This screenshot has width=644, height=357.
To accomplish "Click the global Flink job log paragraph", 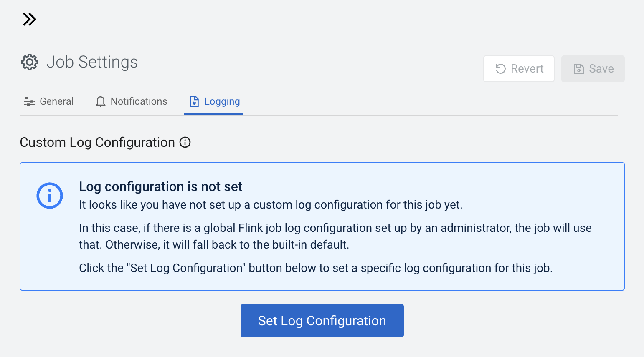I will (335, 236).
